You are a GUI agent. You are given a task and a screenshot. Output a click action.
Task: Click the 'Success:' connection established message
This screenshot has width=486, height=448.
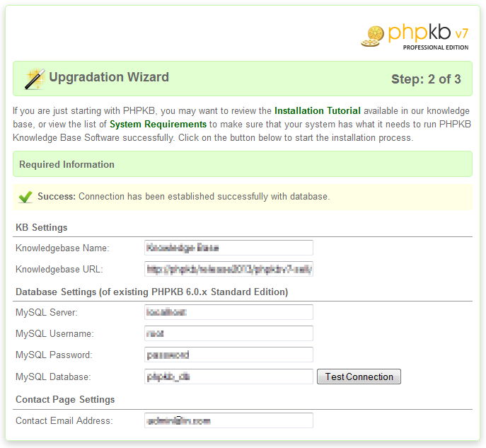click(184, 196)
